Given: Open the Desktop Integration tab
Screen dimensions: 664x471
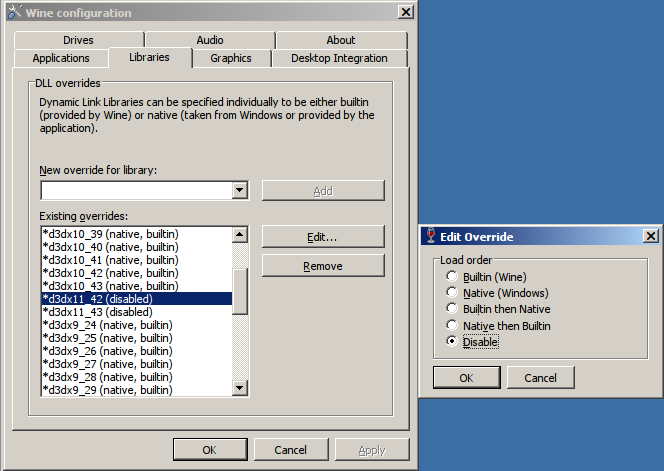Looking at the screenshot, I should [x=339, y=58].
